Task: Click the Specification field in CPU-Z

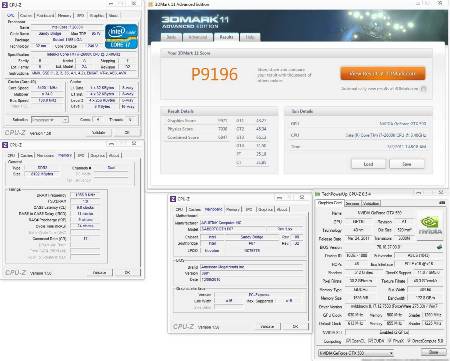Action: [x=84, y=54]
